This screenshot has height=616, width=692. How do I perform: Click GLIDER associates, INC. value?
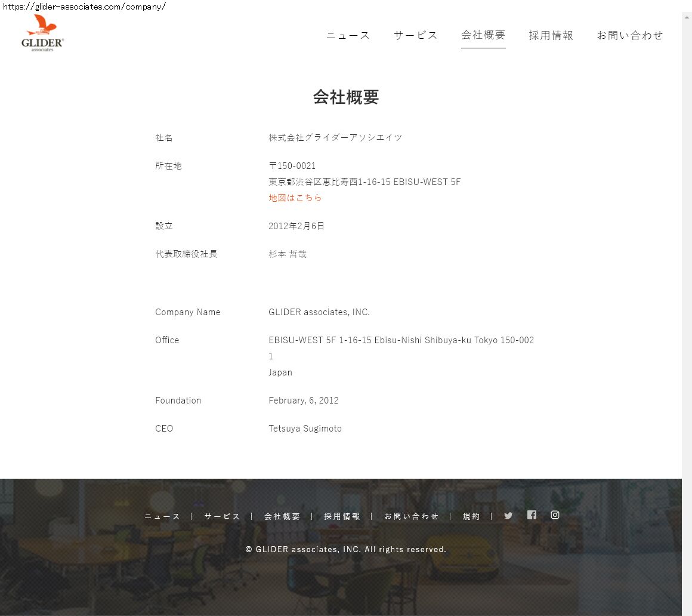click(x=319, y=312)
